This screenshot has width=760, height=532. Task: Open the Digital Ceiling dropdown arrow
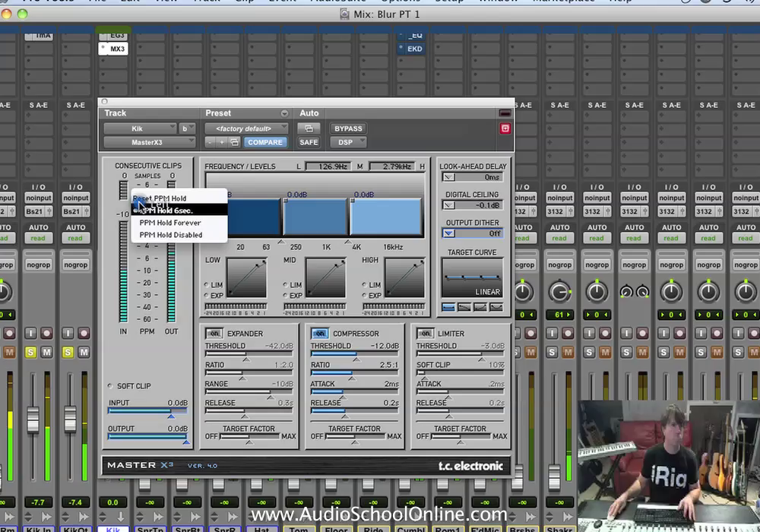(x=448, y=205)
